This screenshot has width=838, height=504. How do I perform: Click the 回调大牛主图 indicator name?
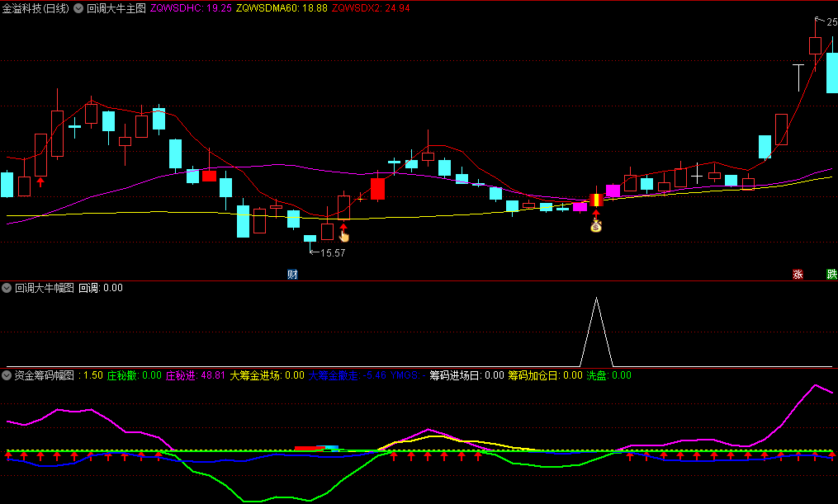click(x=116, y=7)
